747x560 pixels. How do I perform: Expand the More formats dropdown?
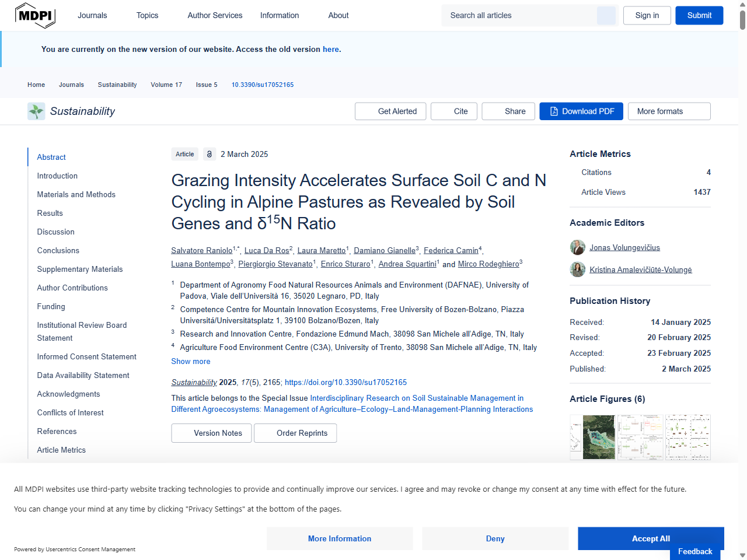pyautogui.click(x=669, y=111)
